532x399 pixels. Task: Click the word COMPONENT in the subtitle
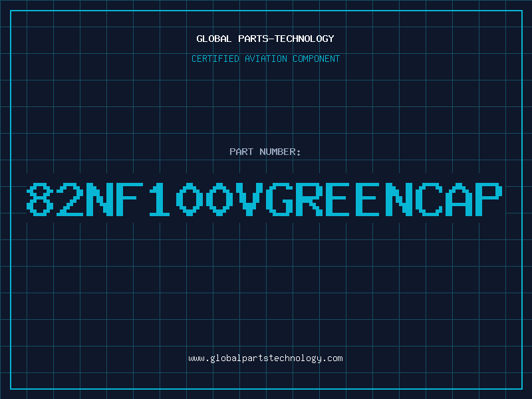pos(317,59)
